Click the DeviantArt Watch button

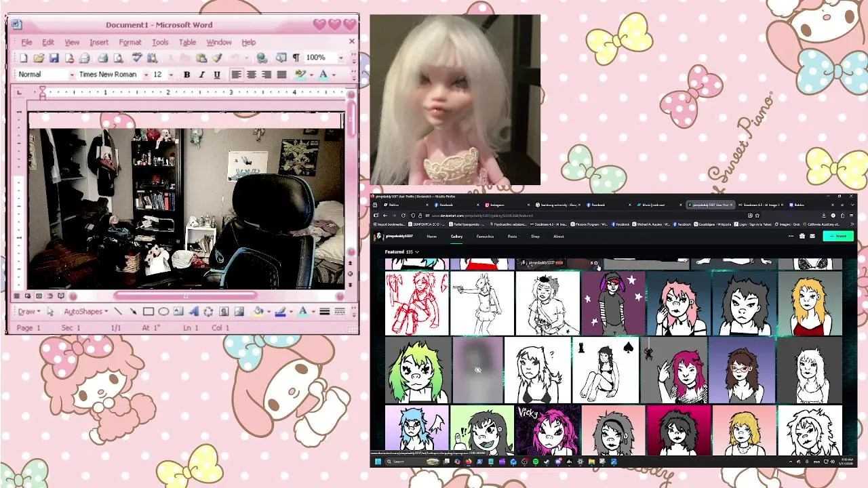click(x=838, y=236)
